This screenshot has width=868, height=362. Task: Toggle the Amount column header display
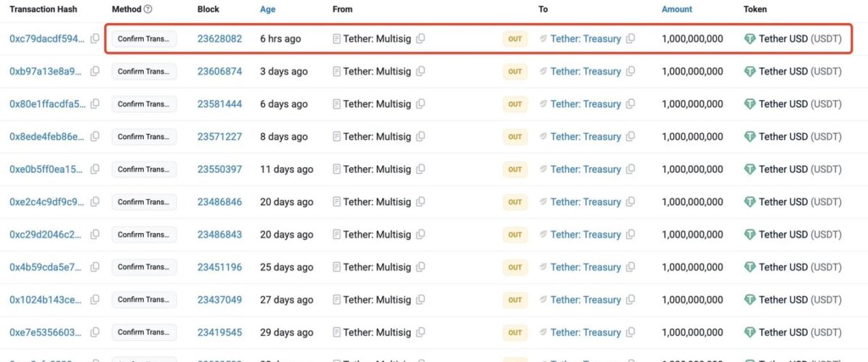point(676,9)
